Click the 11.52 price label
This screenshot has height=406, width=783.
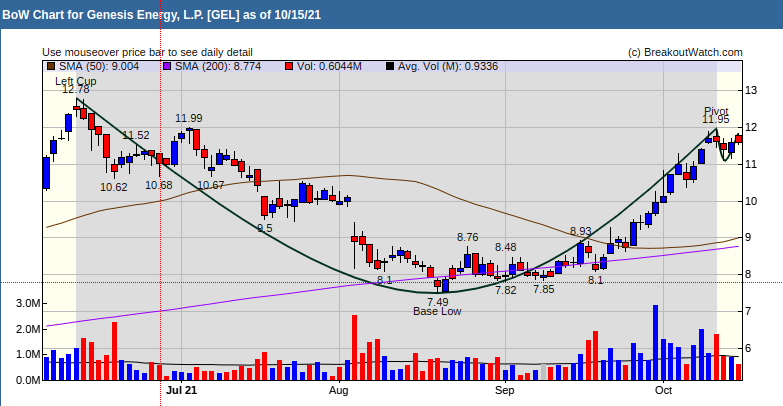tap(136, 135)
